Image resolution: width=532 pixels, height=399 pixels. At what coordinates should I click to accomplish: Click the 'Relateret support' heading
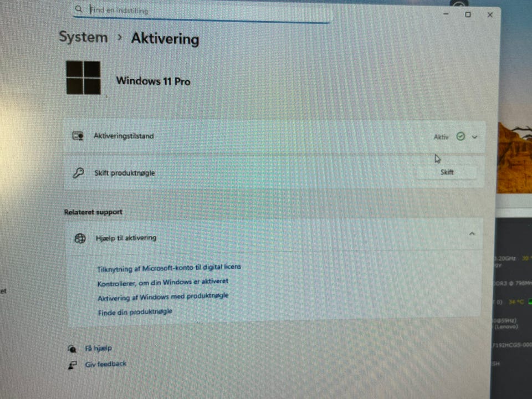[93, 212]
